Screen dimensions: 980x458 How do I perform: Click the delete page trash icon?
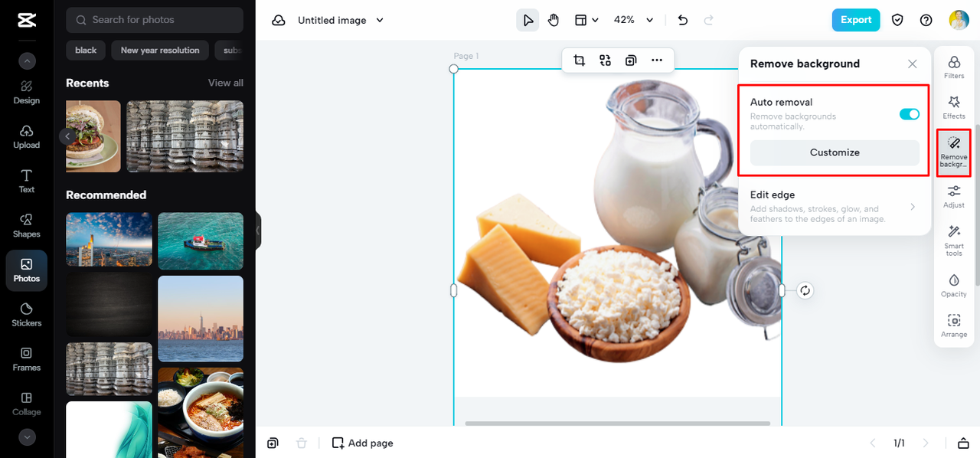click(x=302, y=443)
